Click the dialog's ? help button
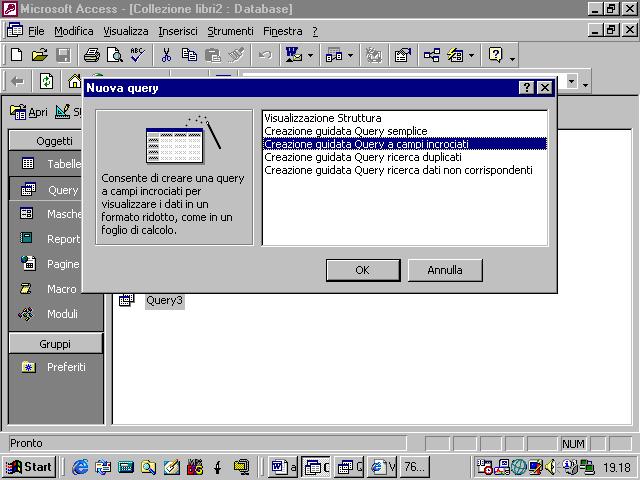This screenshot has height=480, width=640. click(526, 87)
